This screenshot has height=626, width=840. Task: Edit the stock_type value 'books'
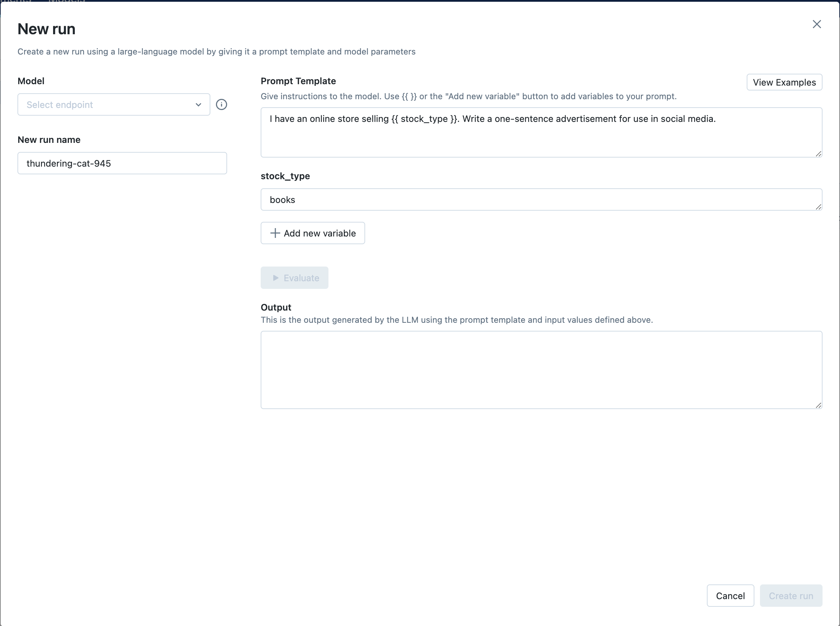pos(282,200)
